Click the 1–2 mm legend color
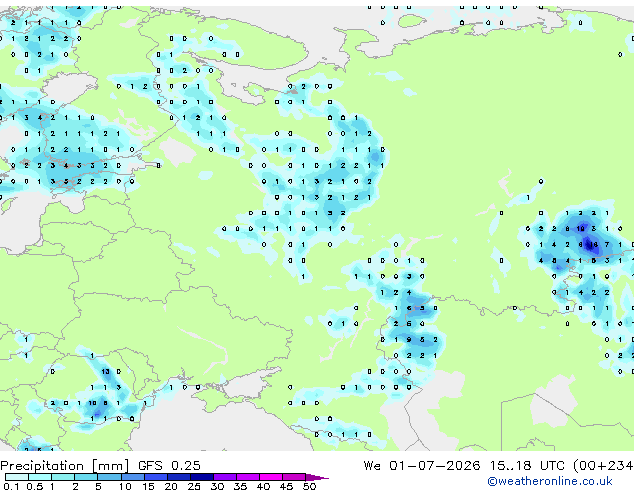The width and height of the screenshot is (634, 490). (x=63, y=477)
